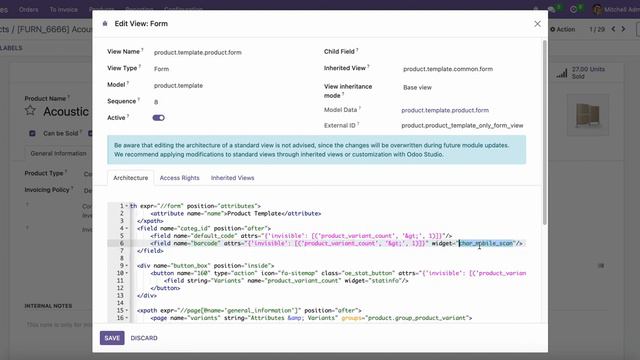Collapse code fold arrow on line 4
The width and height of the screenshot is (640, 360).
pos(127,229)
